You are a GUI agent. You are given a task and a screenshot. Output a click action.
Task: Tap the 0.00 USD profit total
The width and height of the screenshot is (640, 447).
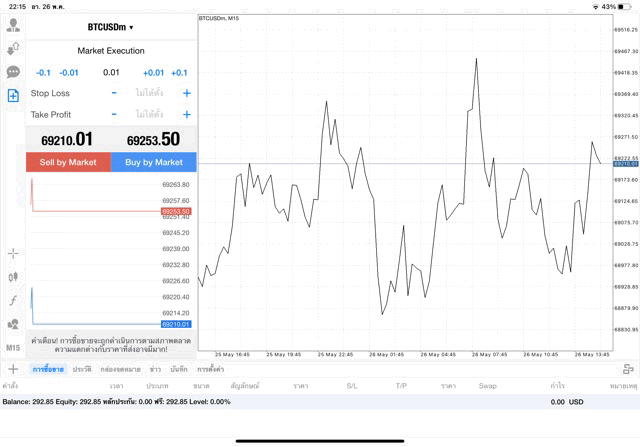pyautogui.click(x=567, y=402)
